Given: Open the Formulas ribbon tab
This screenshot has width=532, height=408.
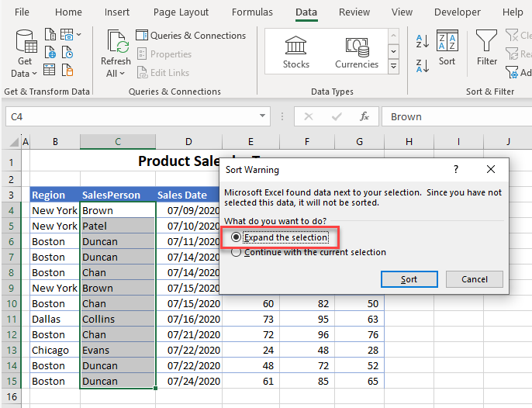Looking at the screenshot, I should point(252,12).
